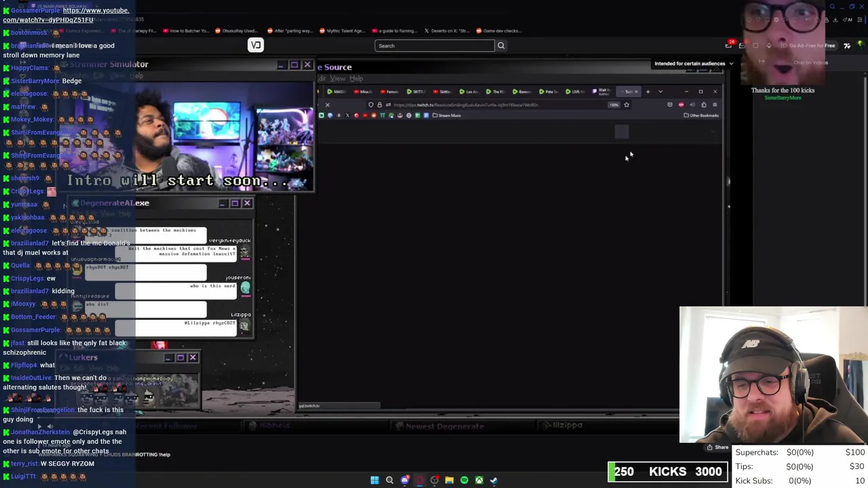Open the X bookmark icon in bookmarks bar
Viewport: 868px width, 488px height.
coord(347,115)
